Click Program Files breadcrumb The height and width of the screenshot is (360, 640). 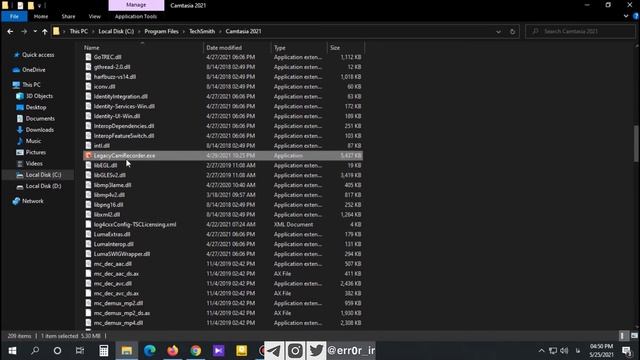161,31
